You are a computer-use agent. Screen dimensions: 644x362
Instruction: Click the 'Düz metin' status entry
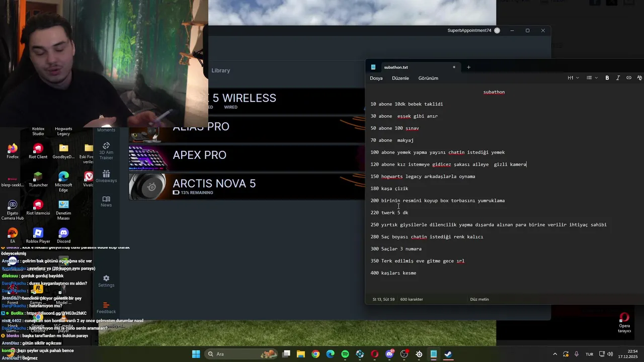tap(479, 299)
